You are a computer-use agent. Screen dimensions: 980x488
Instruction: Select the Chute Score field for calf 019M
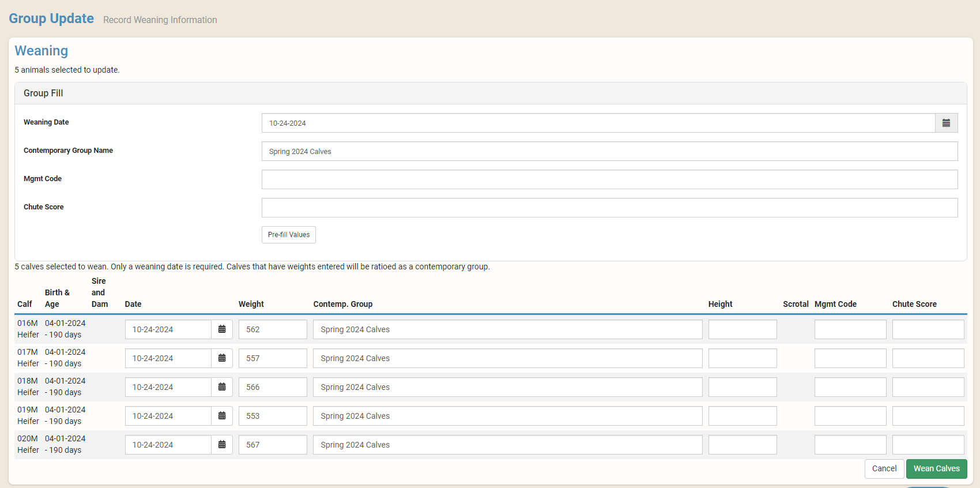point(928,416)
